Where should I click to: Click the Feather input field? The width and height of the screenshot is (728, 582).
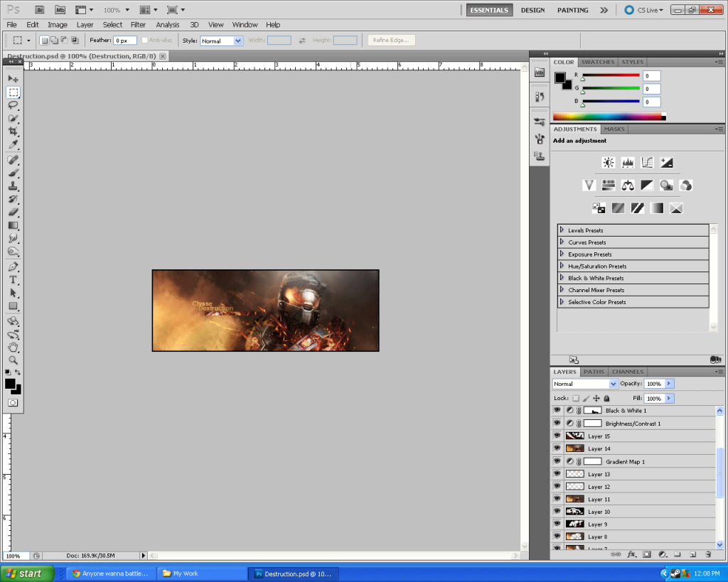click(x=125, y=41)
